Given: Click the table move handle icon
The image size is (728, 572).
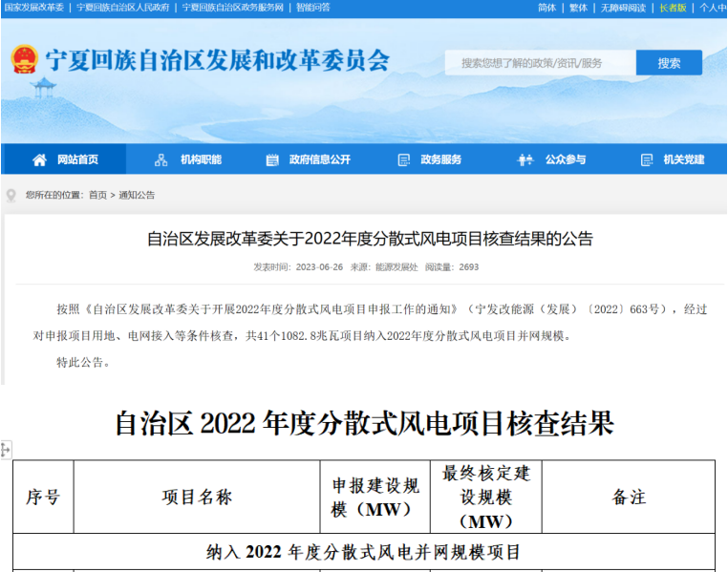Looking at the screenshot, I should click(x=6, y=449).
